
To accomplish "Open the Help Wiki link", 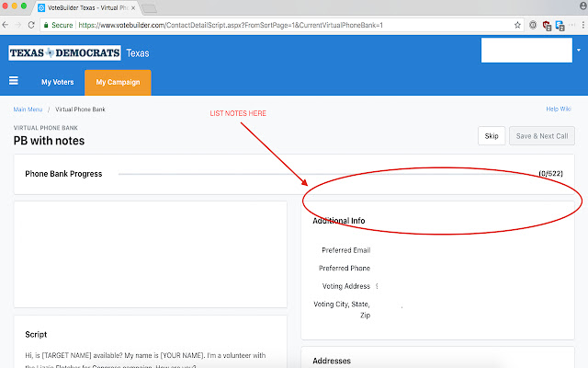I will click(559, 109).
